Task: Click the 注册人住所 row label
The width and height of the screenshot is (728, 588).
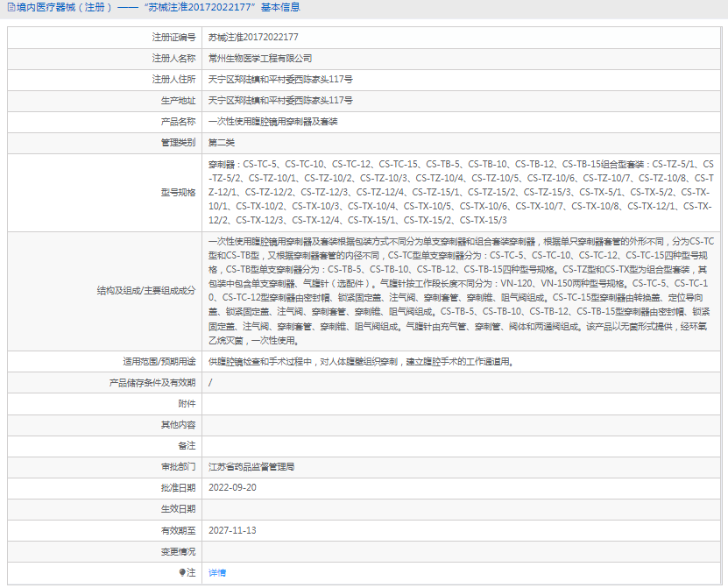Action: coord(173,80)
